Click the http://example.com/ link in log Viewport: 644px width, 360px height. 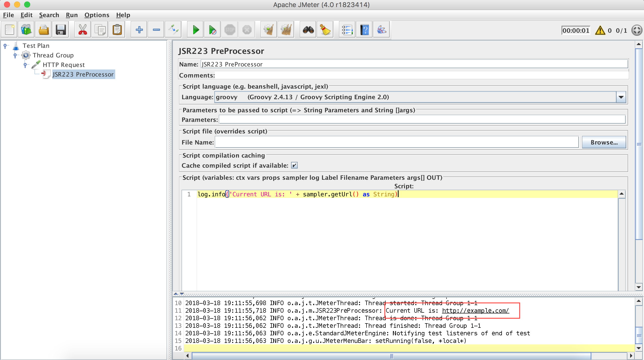pyautogui.click(x=475, y=311)
